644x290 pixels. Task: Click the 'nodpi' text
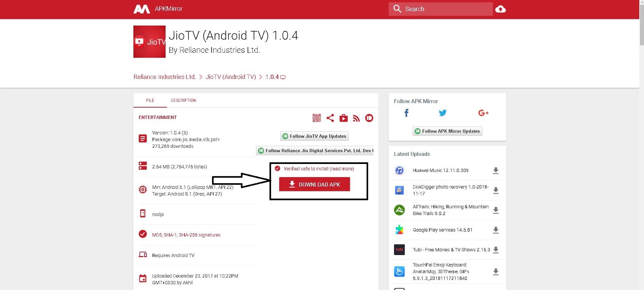point(158,215)
